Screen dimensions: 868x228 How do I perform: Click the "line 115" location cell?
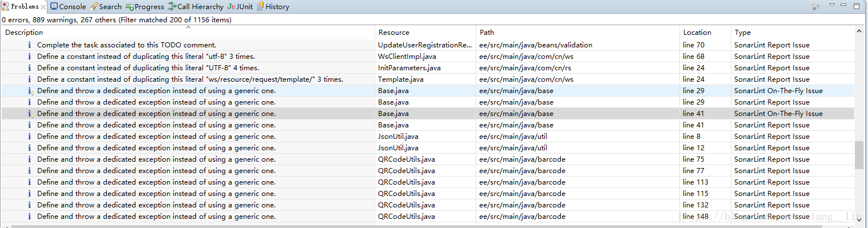(706, 194)
